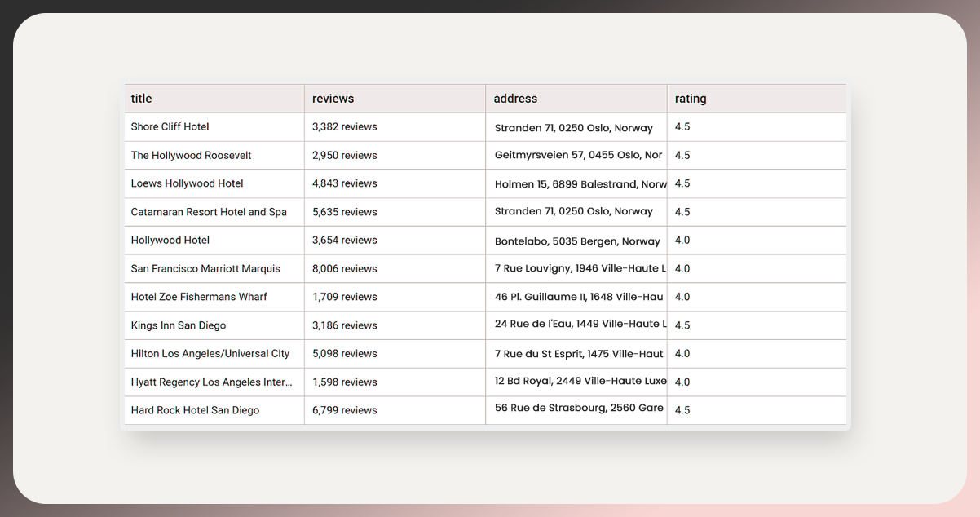Select Catamaran Resort Hotel and Spa cell
980x517 pixels.
point(209,212)
